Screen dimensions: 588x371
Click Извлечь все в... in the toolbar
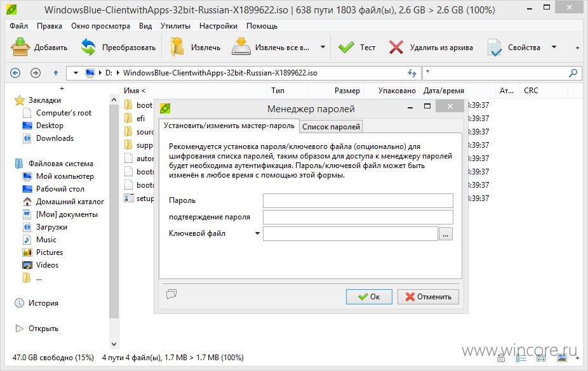tap(271, 48)
